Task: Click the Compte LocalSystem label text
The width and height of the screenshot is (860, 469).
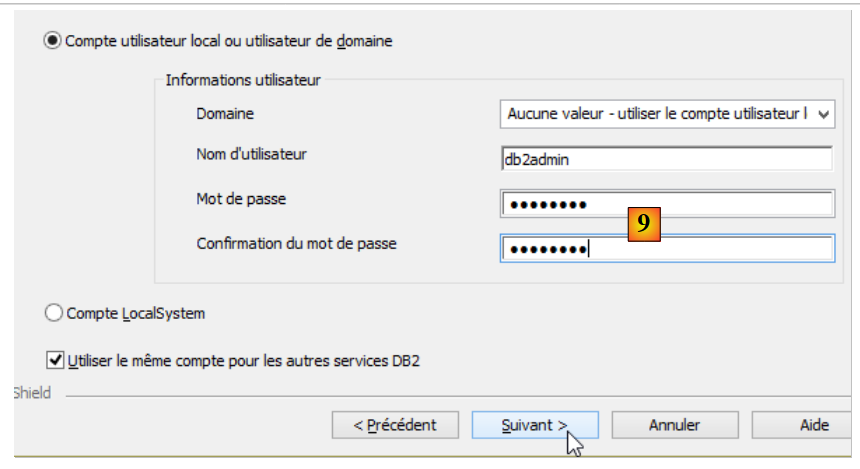Action: tap(136, 314)
